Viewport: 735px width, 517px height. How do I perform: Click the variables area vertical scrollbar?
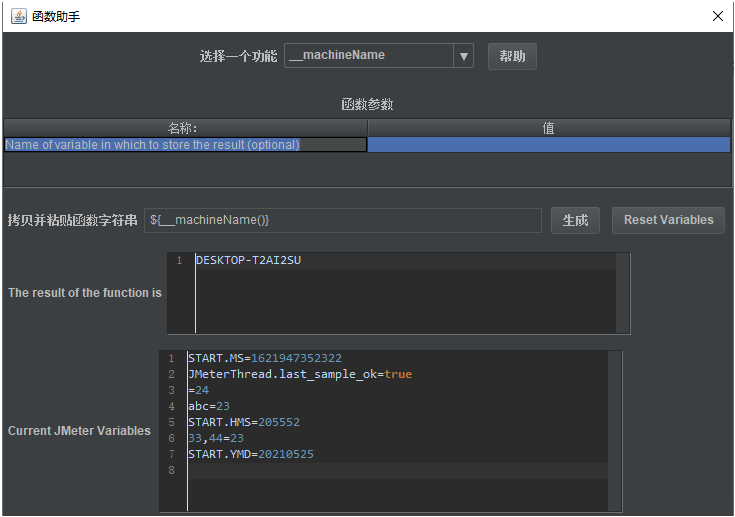[615, 431]
